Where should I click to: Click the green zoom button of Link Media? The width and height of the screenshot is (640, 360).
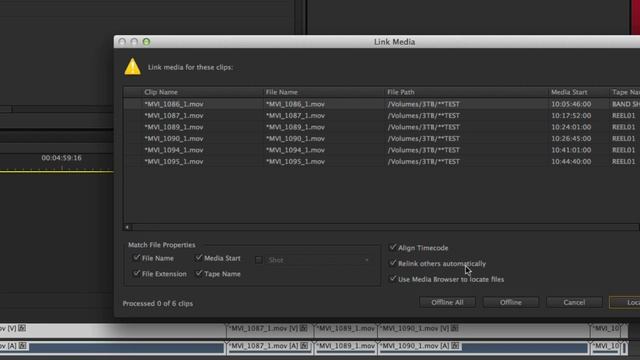[x=147, y=42]
